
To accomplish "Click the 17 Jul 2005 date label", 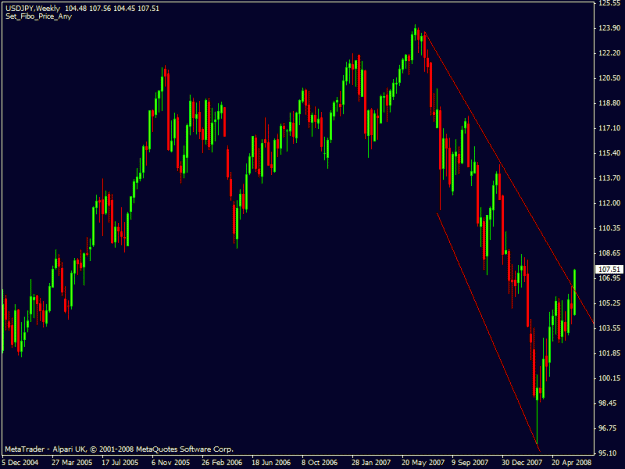I will [120, 463].
